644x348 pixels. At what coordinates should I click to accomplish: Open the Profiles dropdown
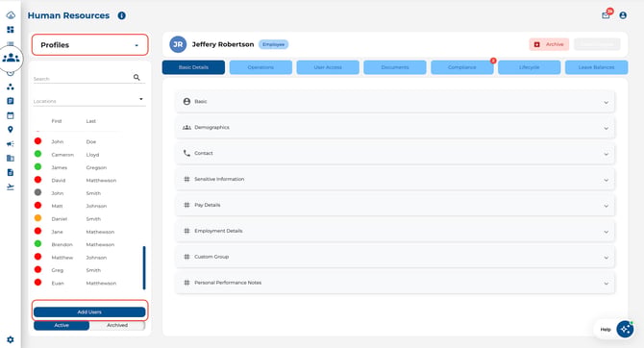pyautogui.click(x=90, y=45)
